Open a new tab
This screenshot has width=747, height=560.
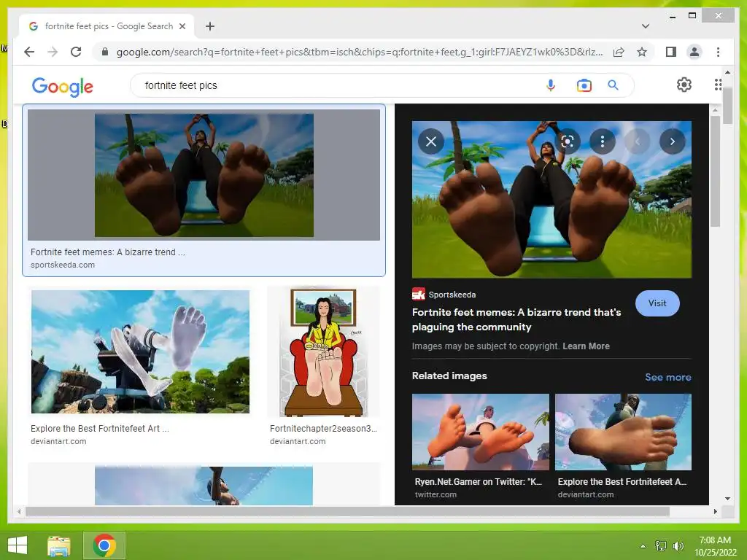(210, 26)
